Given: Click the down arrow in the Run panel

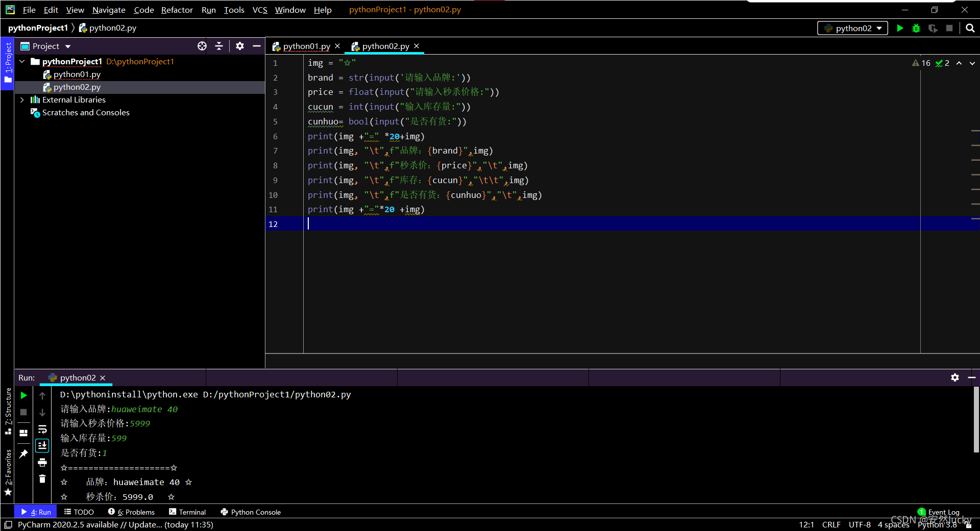Looking at the screenshot, I should (x=42, y=412).
